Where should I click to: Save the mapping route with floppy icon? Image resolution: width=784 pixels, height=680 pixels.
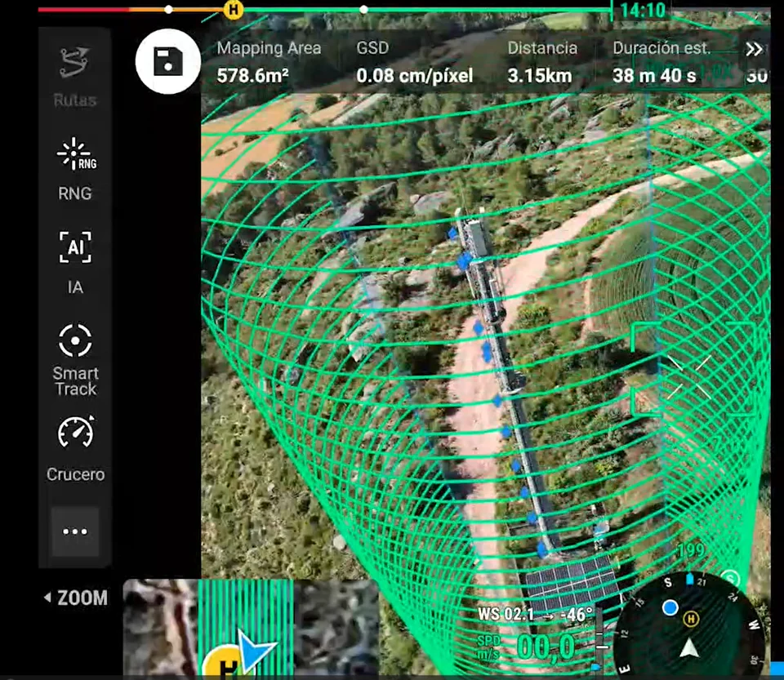click(x=168, y=61)
